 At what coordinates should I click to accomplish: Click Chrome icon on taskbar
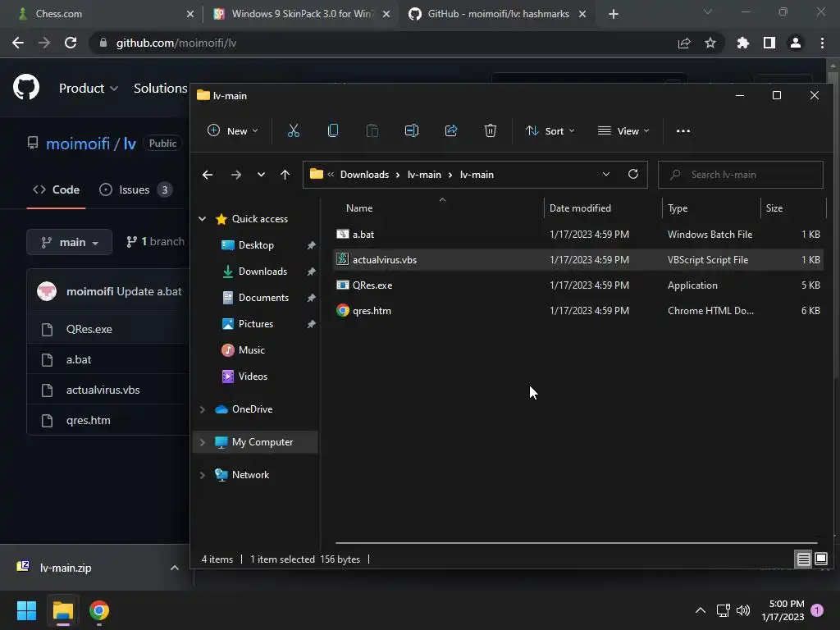tap(99, 610)
